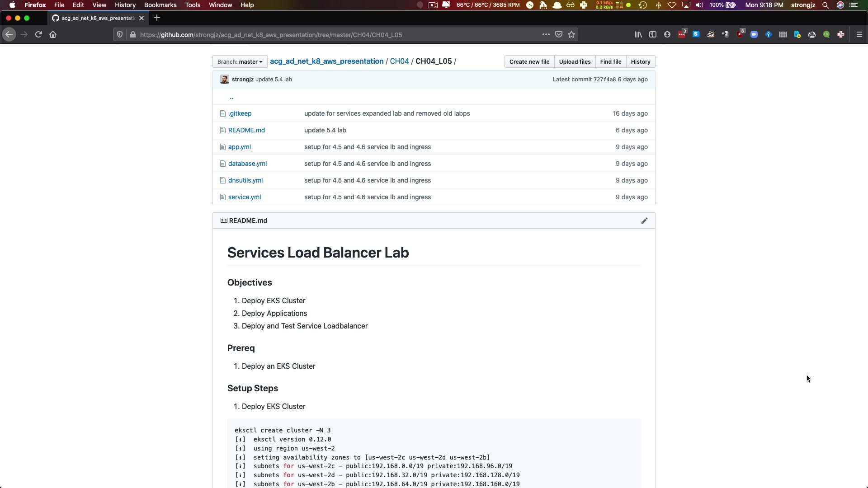This screenshot has width=868, height=488.
Task: Open page actions three-dot menu in address bar
Action: (x=546, y=34)
